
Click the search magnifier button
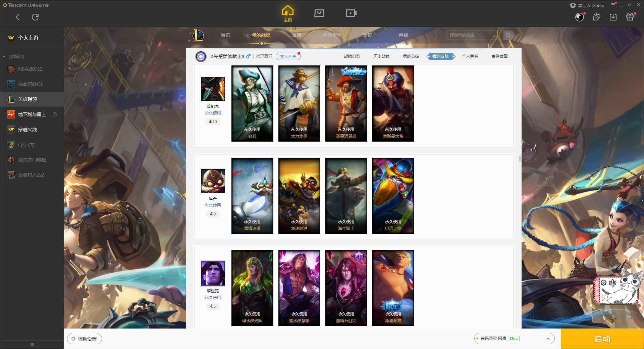(x=508, y=35)
